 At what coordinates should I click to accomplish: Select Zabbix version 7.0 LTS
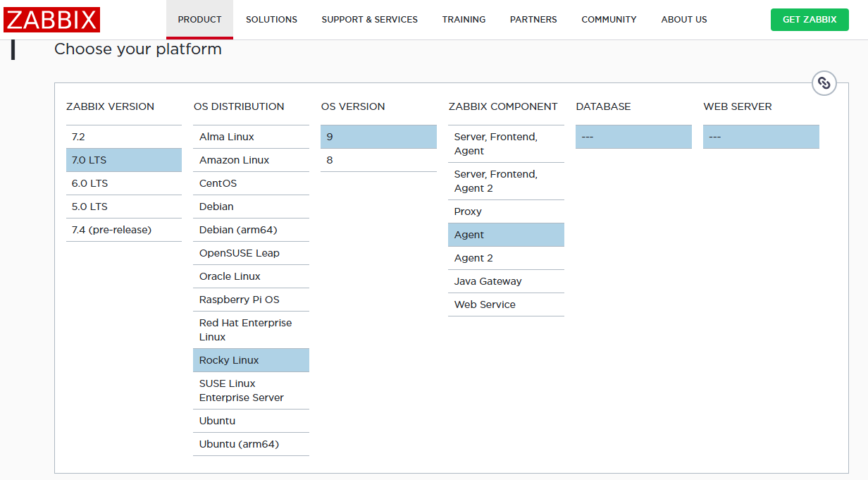coord(124,160)
